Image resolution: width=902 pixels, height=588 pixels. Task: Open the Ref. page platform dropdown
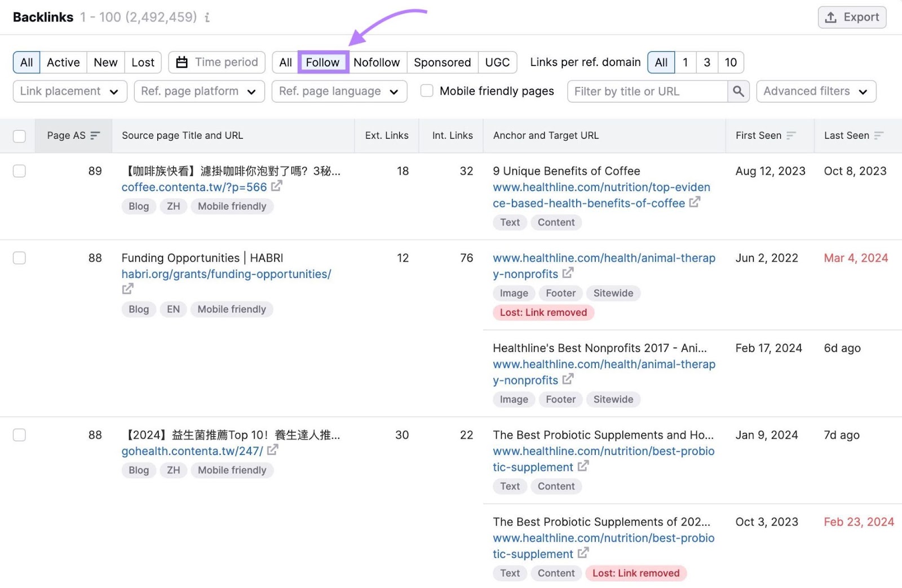tap(199, 91)
